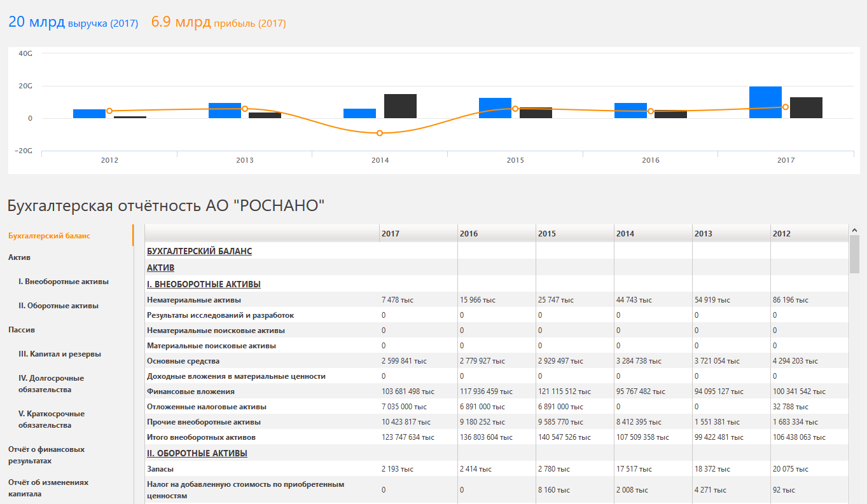Click the Запасы row label

(x=161, y=469)
